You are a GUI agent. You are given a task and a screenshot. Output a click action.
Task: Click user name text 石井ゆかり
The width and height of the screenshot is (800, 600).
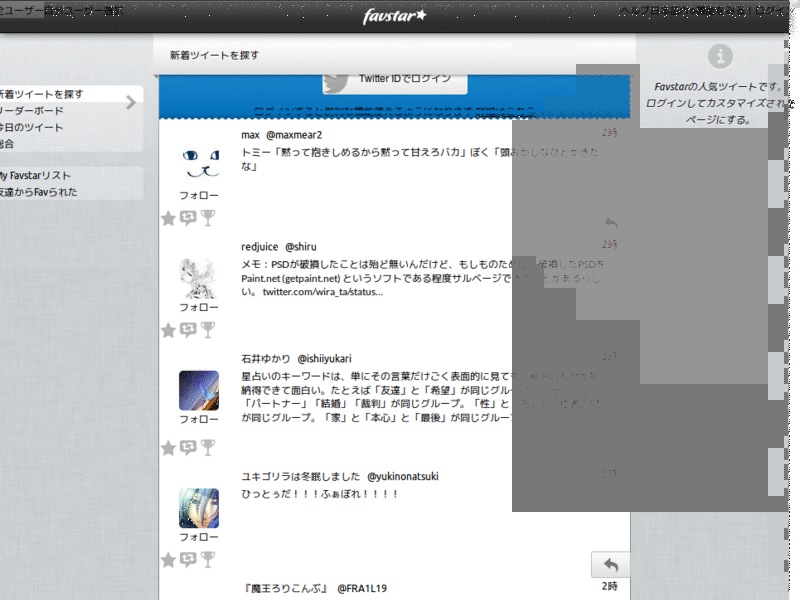coord(266,359)
